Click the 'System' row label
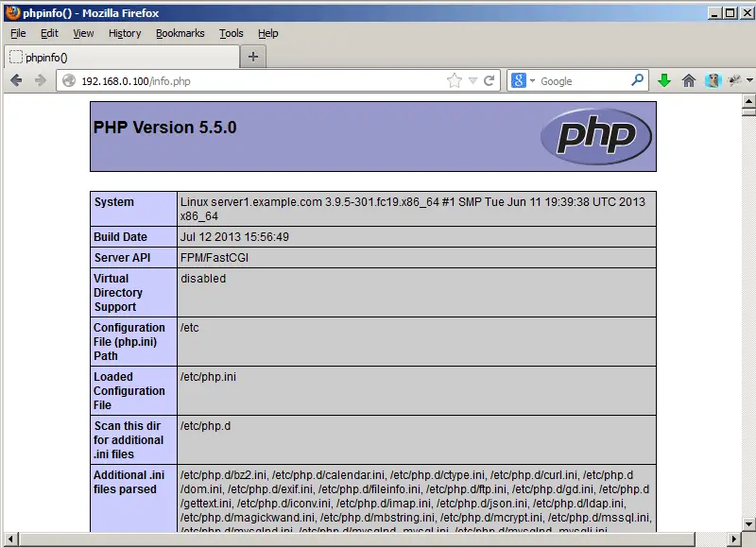Screen dimensions: 756x548 (113, 202)
